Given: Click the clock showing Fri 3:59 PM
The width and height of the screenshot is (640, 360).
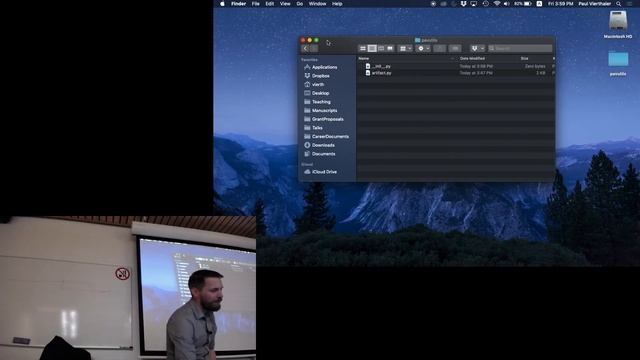Looking at the screenshot, I should [x=560, y=4].
